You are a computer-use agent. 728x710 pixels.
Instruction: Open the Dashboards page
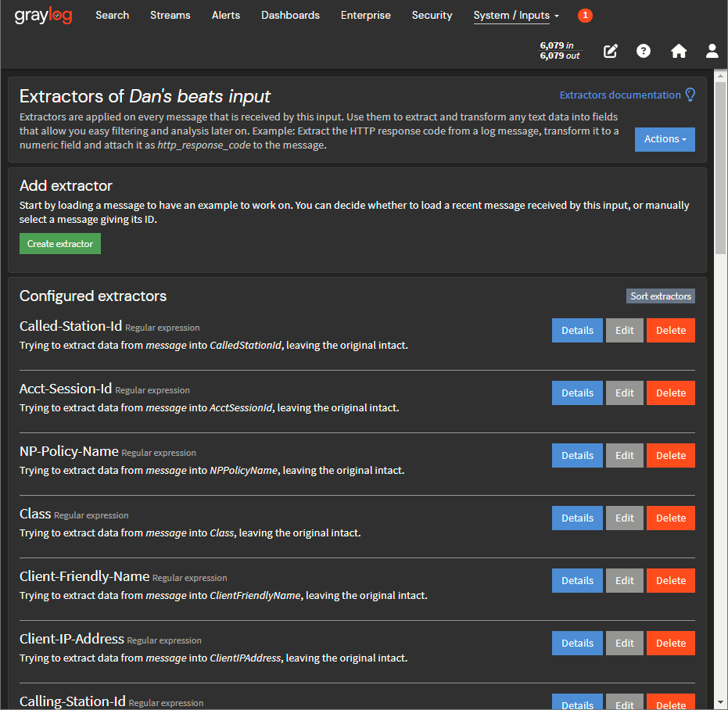click(x=290, y=16)
